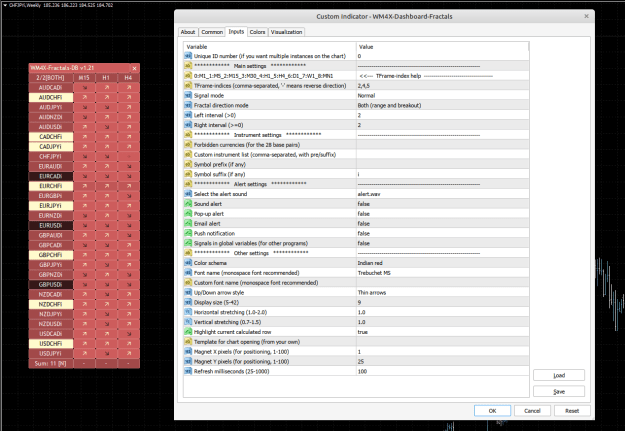This screenshot has height=431, width=625.
Task: Click icon beside Up/Down arrow style
Action: click(188, 292)
